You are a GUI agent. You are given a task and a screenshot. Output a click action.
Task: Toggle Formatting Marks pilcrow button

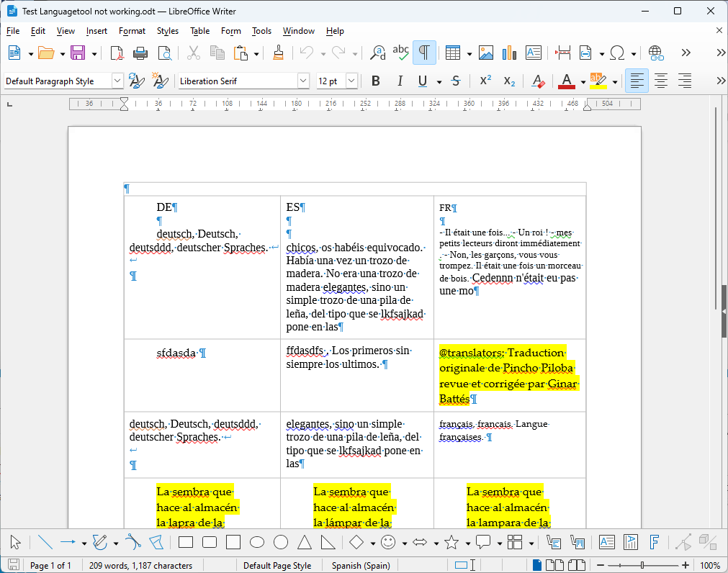tap(424, 52)
